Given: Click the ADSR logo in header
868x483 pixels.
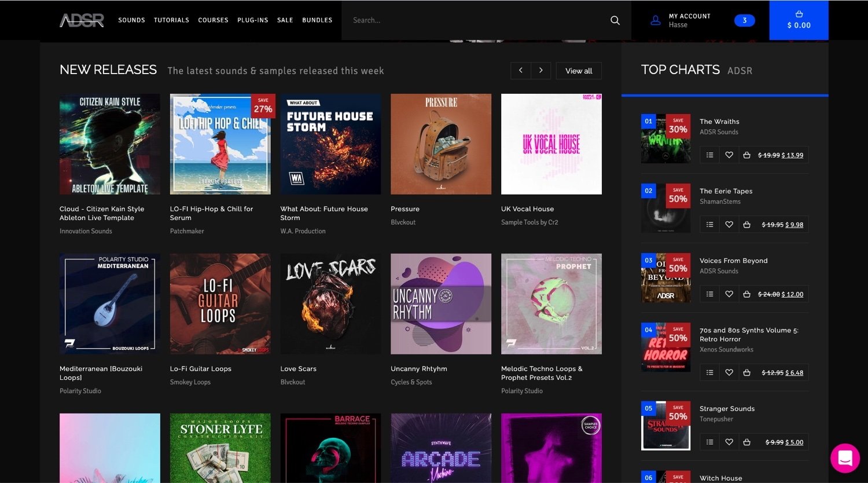Looking at the screenshot, I should click(x=82, y=20).
